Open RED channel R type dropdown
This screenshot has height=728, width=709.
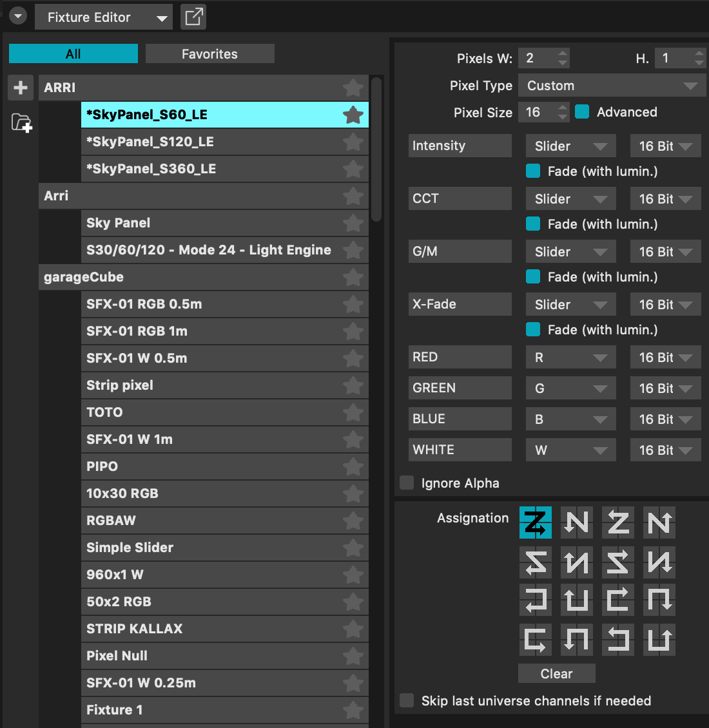pos(570,357)
